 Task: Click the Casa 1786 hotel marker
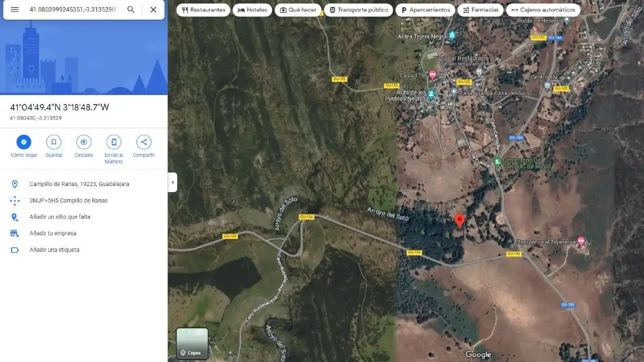tap(432, 75)
